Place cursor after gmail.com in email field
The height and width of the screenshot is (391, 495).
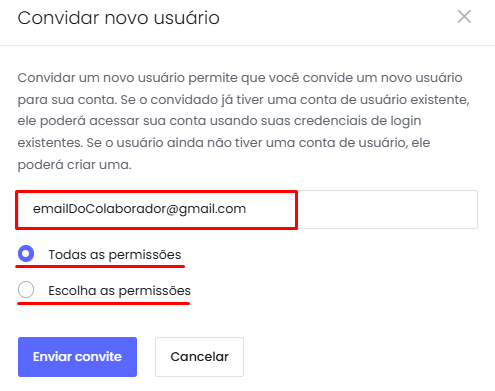coord(247,209)
